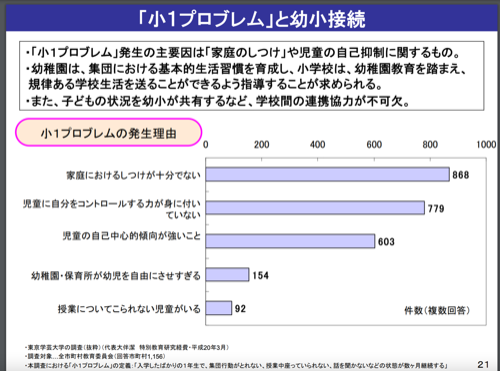The width and height of the screenshot is (500, 371).
Task: Click the bar with value 603
Action: (x=290, y=241)
